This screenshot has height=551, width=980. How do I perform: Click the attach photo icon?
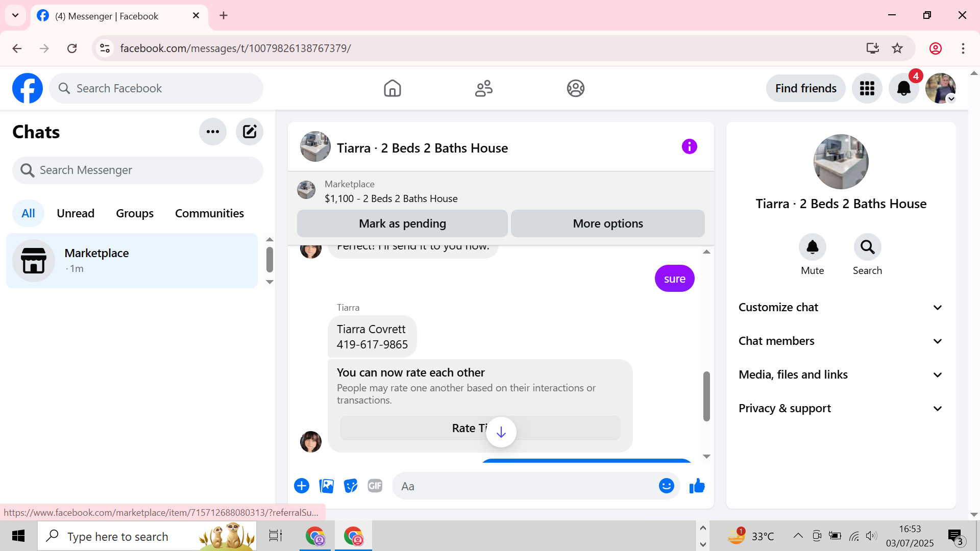tap(326, 486)
